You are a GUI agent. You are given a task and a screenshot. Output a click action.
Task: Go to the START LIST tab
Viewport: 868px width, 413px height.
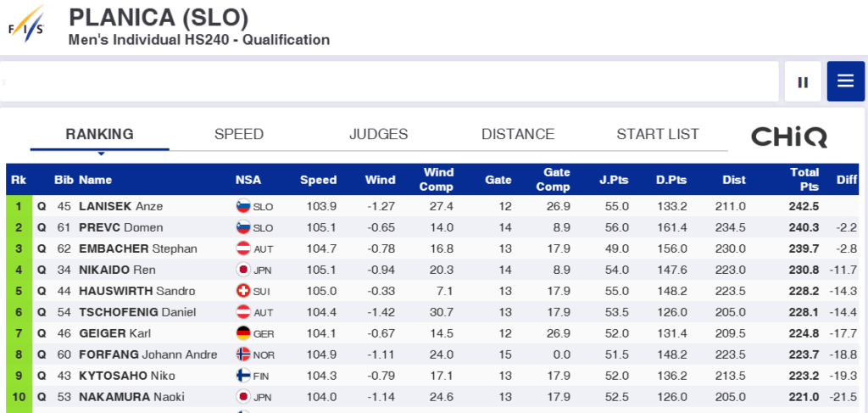coord(658,135)
